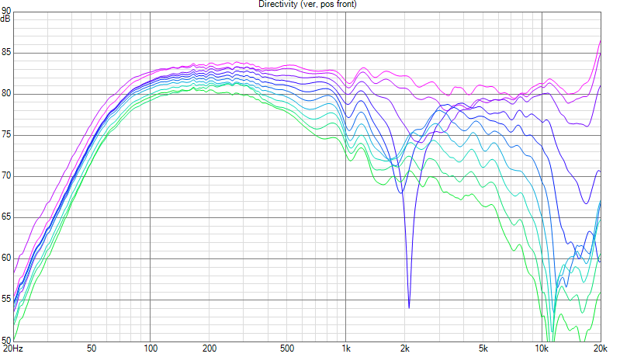This screenshot has width=620, height=364.
Task: Click the '10k' frequency axis label
Action: [x=542, y=348]
